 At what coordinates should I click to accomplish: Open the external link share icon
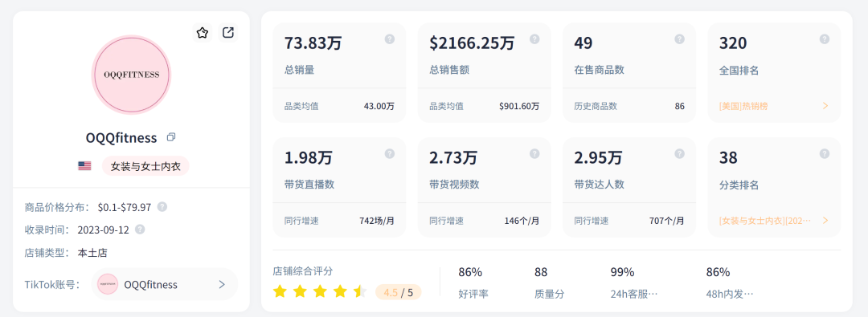pos(228,33)
